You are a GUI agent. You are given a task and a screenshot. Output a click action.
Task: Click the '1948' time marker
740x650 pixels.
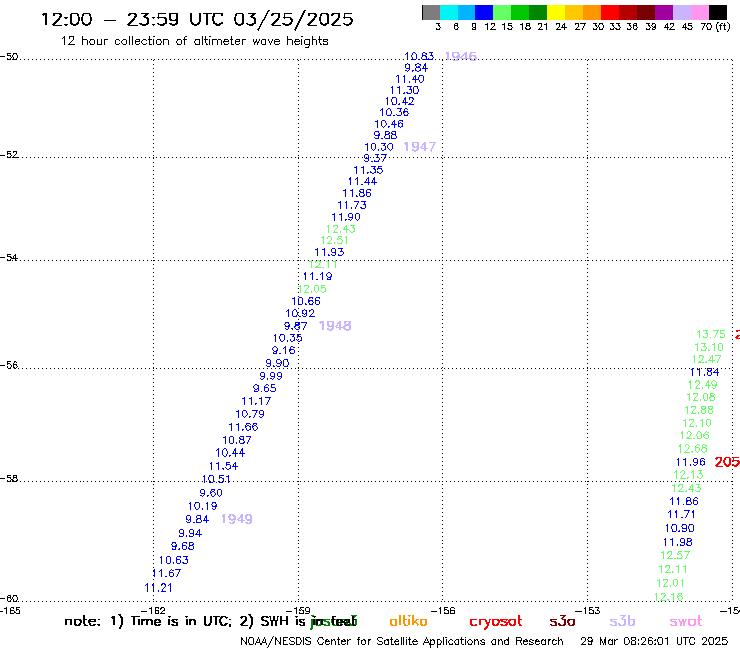pyautogui.click(x=335, y=326)
